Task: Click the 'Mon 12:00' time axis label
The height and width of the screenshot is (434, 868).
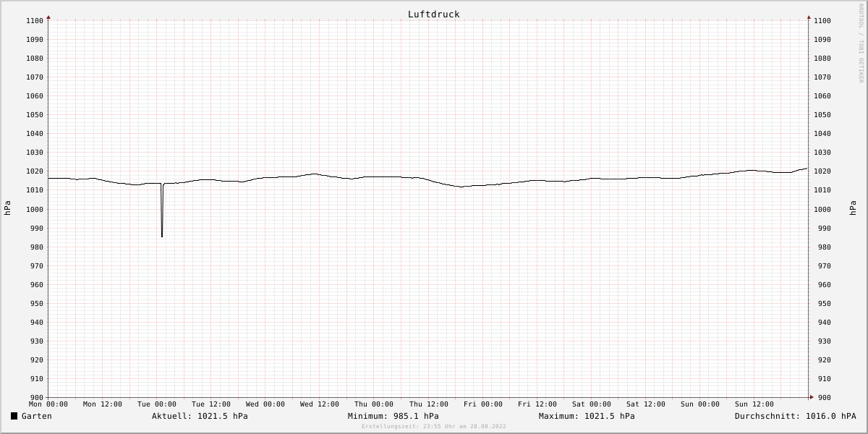Action: [x=103, y=404]
